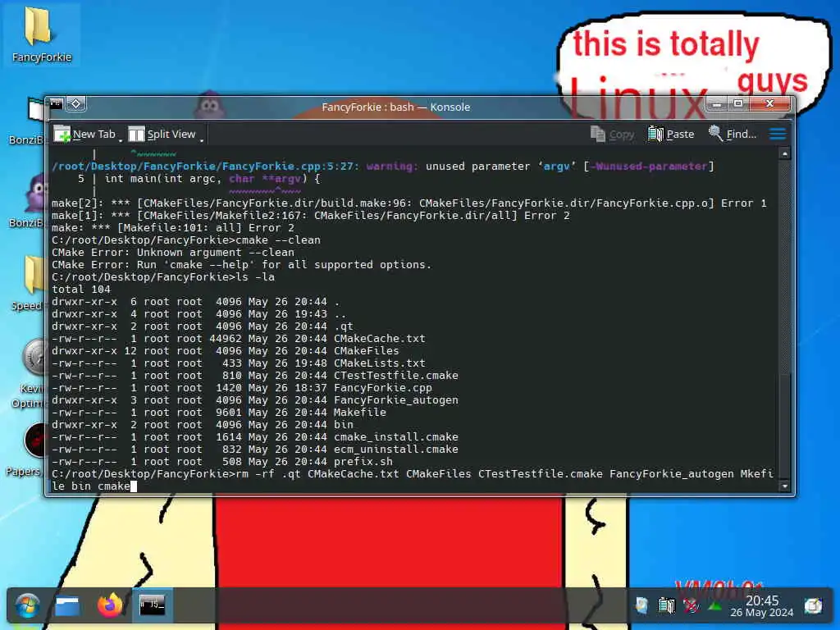Click the show desktop icon
840x630 pixels.
pos(813,606)
